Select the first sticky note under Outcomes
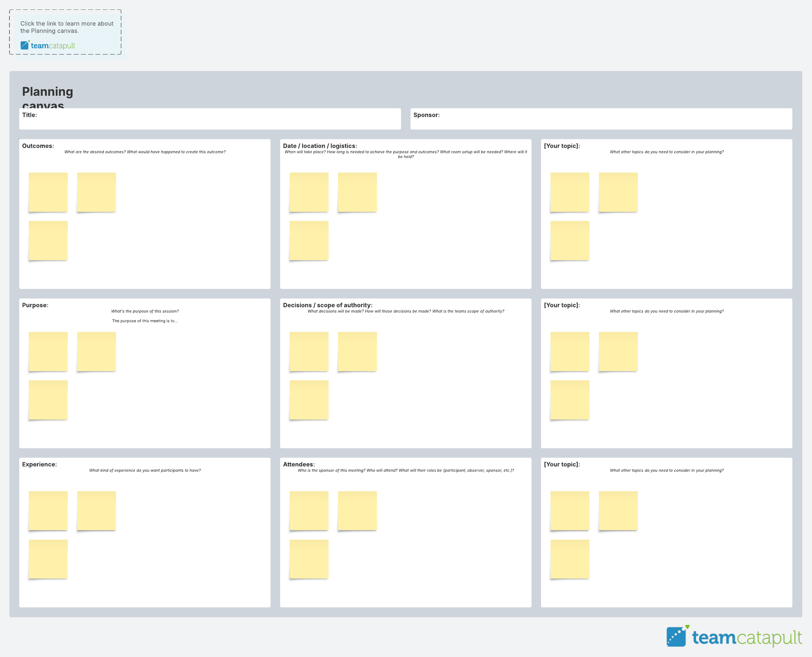Viewport: 812px width, 657px height. coord(48,192)
